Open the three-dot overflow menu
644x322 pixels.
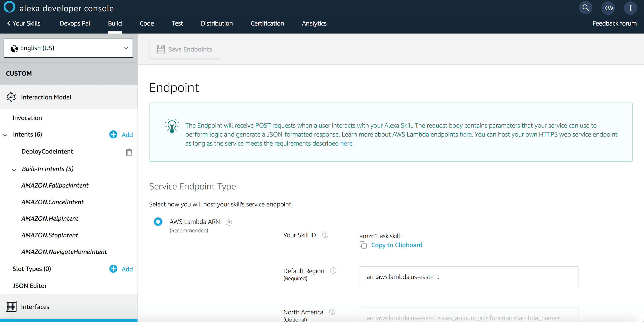click(x=631, y=8)
